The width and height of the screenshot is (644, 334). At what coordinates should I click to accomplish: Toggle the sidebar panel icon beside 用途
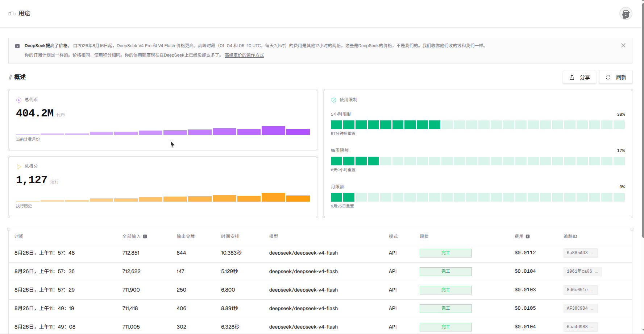pyautogui.click(x=12, y=13)
